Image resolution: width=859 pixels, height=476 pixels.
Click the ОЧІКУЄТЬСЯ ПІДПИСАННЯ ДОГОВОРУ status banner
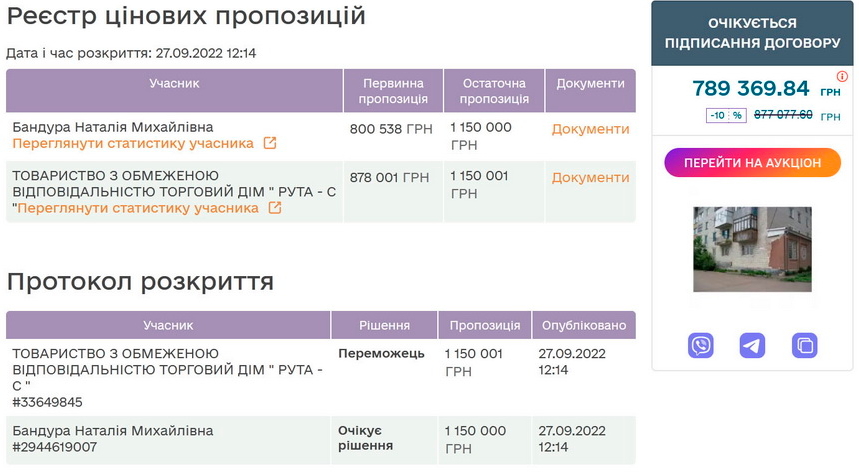pyautogui.click(x=752, y=33)
